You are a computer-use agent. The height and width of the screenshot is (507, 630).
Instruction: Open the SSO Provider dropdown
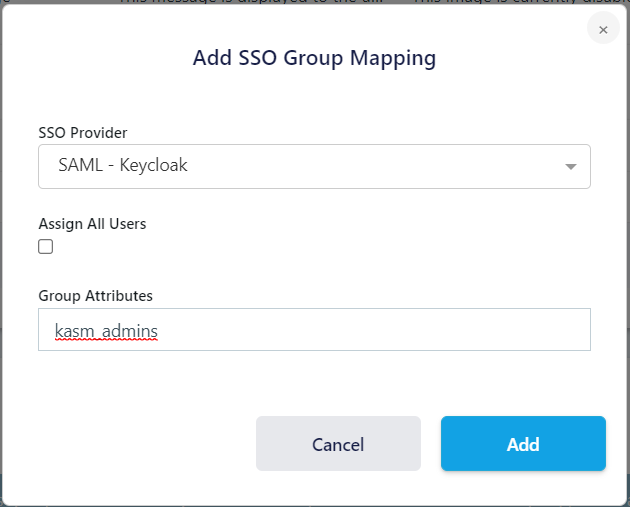click(314, 166)
